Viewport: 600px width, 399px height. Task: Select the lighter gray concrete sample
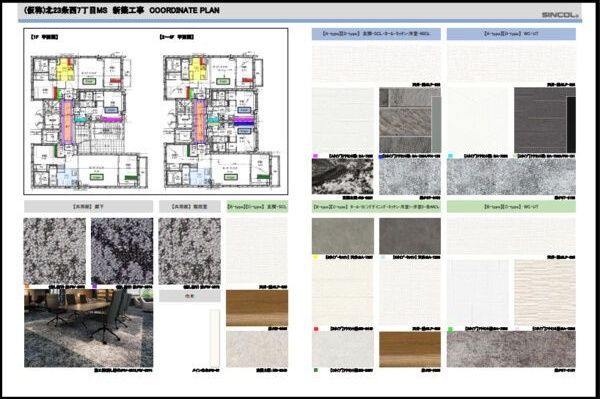click(343, 236)
